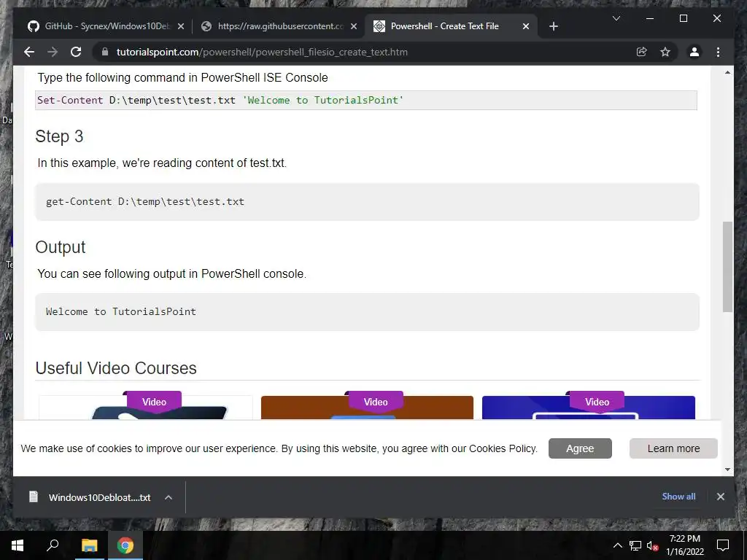
Task: Open the tab search dropdown
Action: click(x=616, y=18)
